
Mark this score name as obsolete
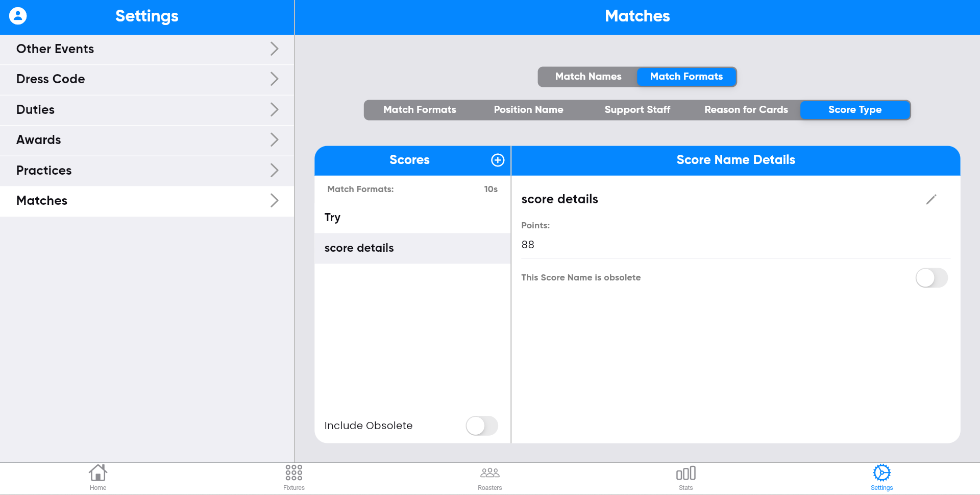point(931,278)
